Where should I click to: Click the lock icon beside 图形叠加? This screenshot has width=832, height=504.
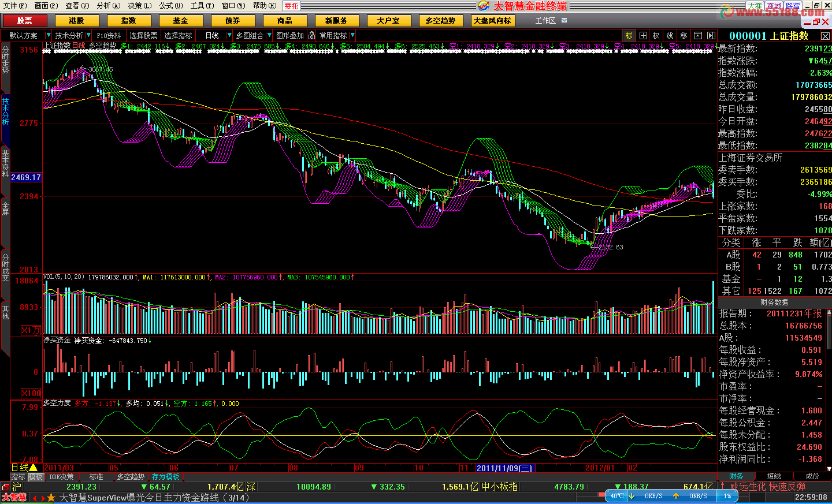point(312,35)
